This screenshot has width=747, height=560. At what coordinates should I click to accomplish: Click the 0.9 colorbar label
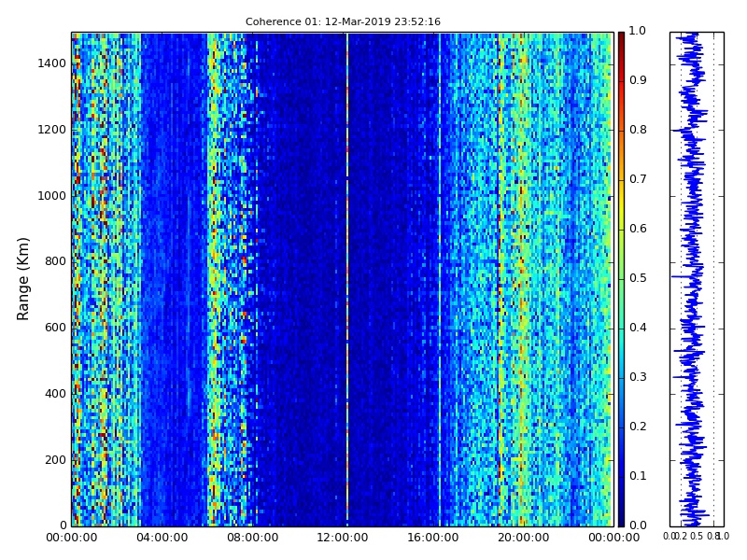tap(638, 80)
